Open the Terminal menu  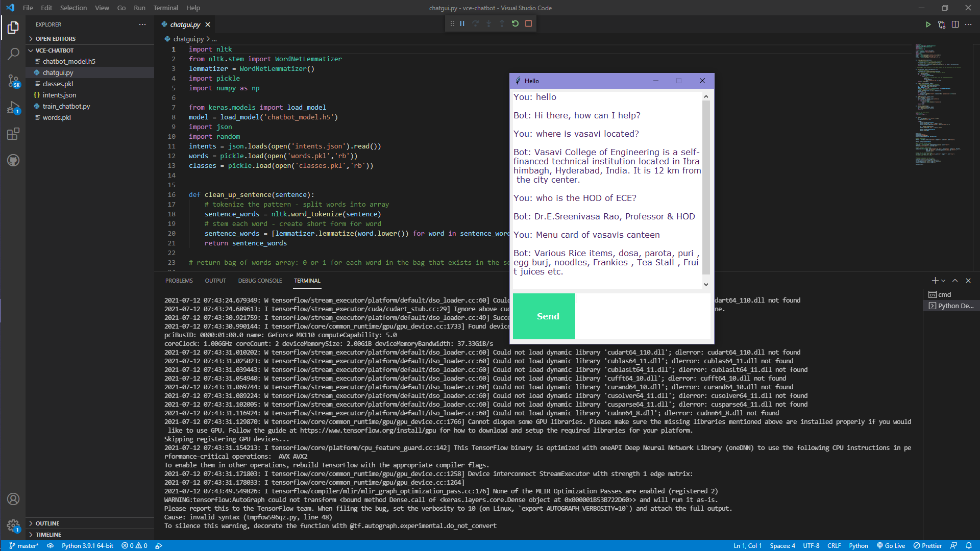(x=166, y=8)
